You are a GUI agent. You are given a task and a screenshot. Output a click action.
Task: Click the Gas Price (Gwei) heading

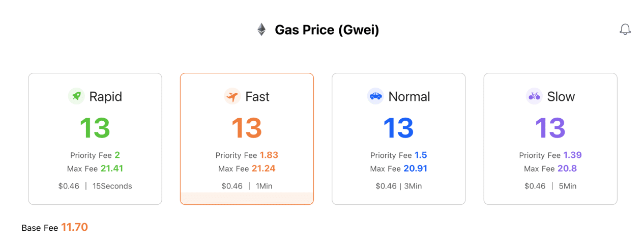pyautogui.click(x=327, y=30)
